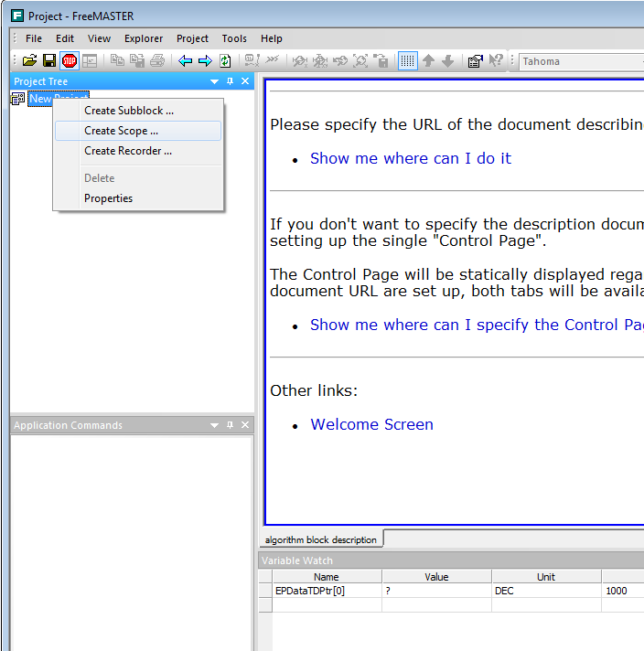This screenshot has height=651, width=644.
Task: Open the Explorer menu
Action: coord(144,38)
